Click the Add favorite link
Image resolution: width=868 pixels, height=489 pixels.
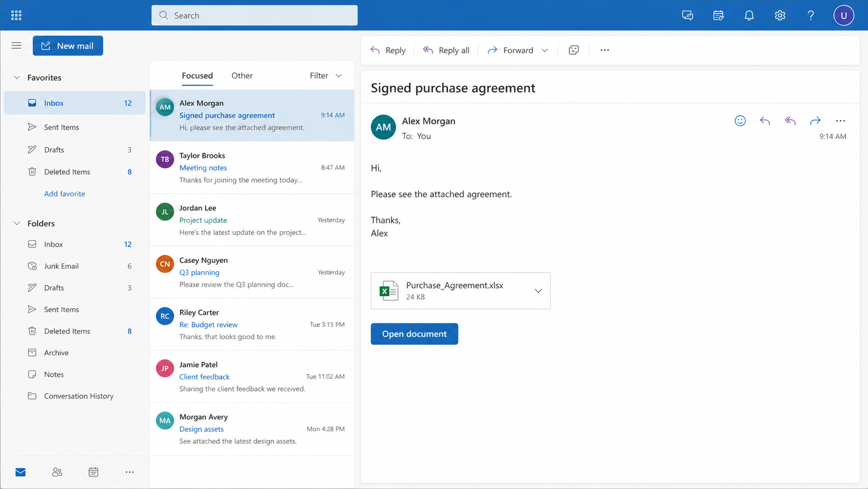(64, 193)
